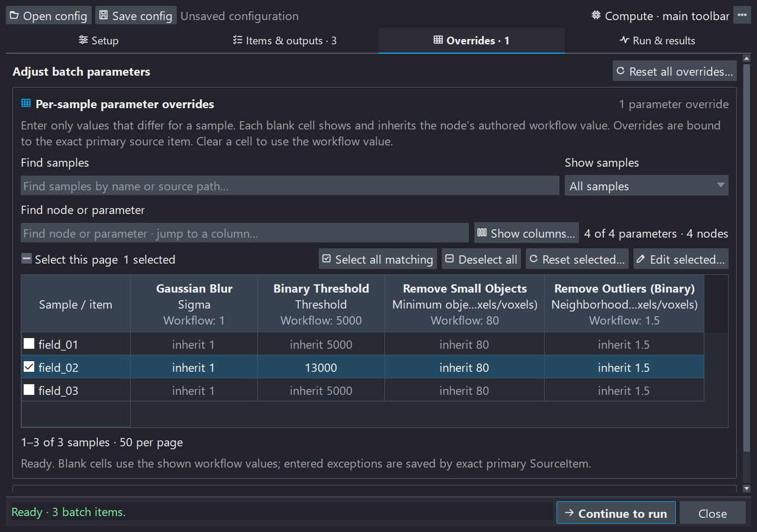Select the field_03 sample name
This screenshot has height=532, width=757.
(x=58, y=390)
